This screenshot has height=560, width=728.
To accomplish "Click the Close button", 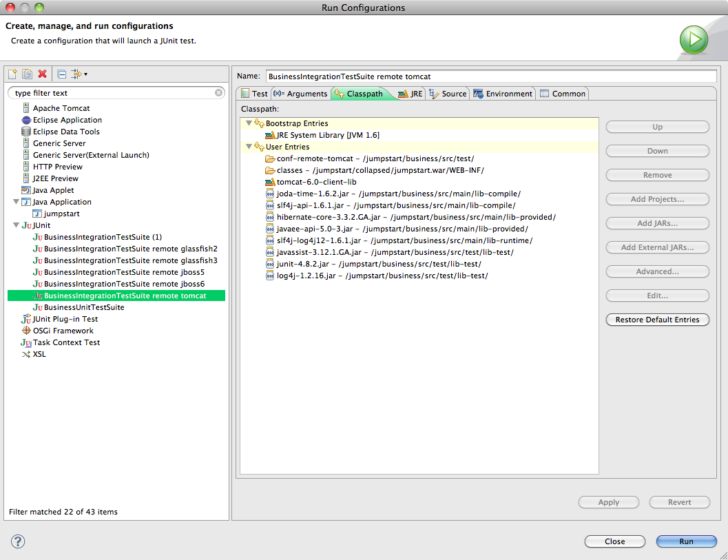I will point(615,541).
